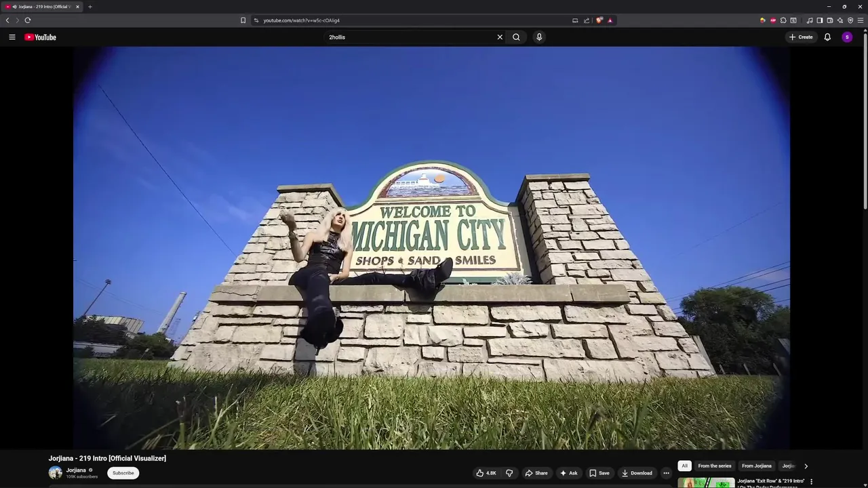Open the extension icon beside the puzzle piece
868x488 pixels.
coord(793,20)
